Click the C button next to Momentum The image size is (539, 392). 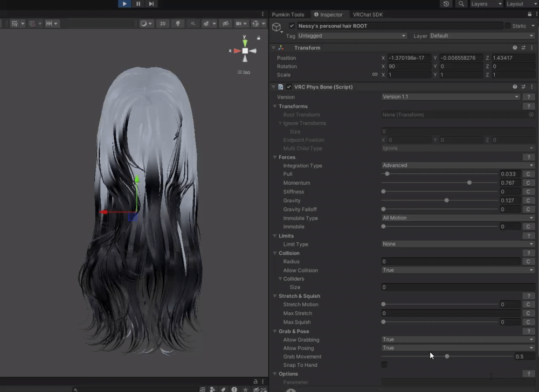(528, 183)
